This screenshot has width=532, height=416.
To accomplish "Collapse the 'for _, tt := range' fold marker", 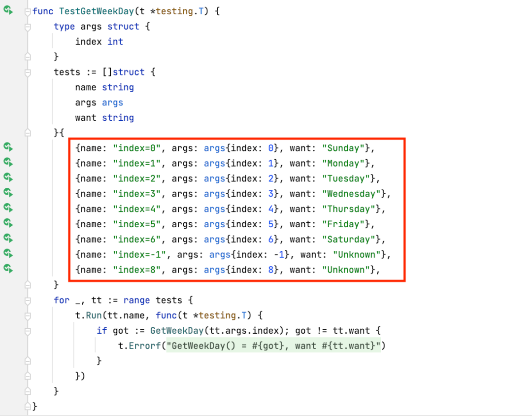I will (28, 301).
